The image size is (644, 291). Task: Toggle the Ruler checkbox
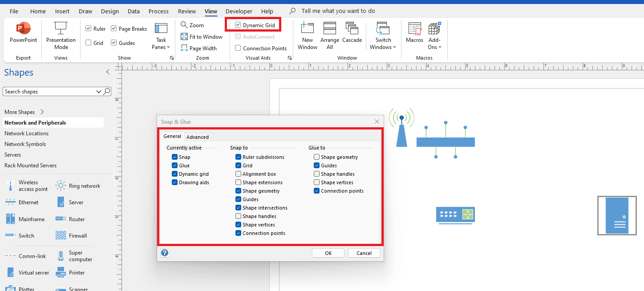coord(89,28)
